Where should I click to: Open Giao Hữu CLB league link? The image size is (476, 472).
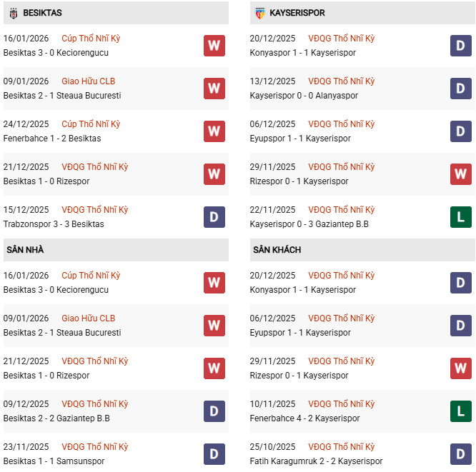point(89,81)
